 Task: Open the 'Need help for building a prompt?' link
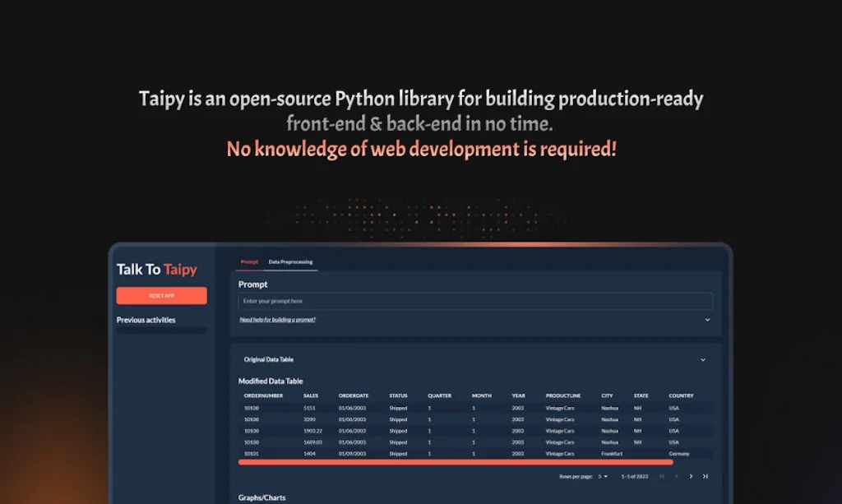coord(278,319)
